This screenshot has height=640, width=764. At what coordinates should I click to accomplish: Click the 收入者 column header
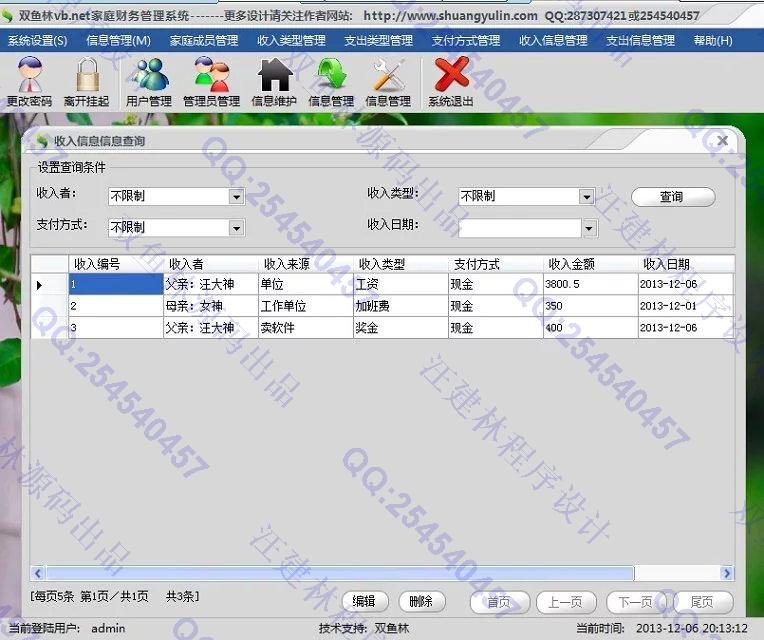210,264
